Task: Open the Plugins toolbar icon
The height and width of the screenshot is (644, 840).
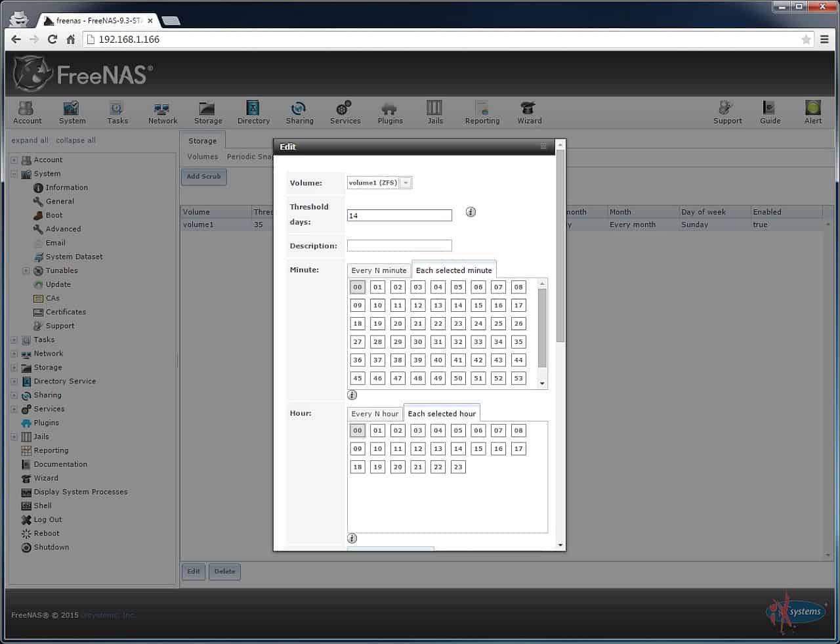Action: 390,112
